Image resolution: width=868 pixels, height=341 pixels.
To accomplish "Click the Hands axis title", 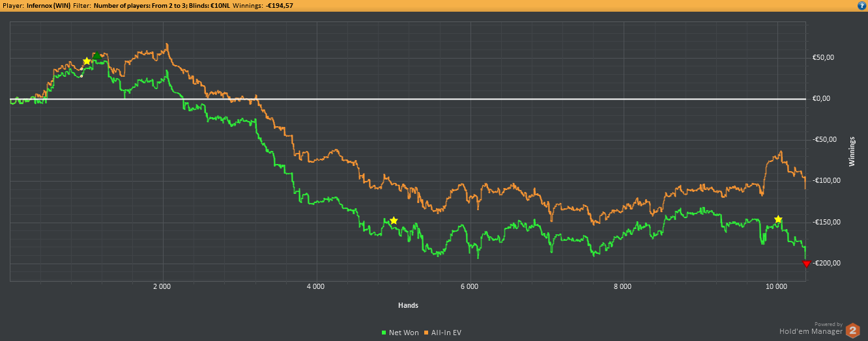I will coord(408,305).
